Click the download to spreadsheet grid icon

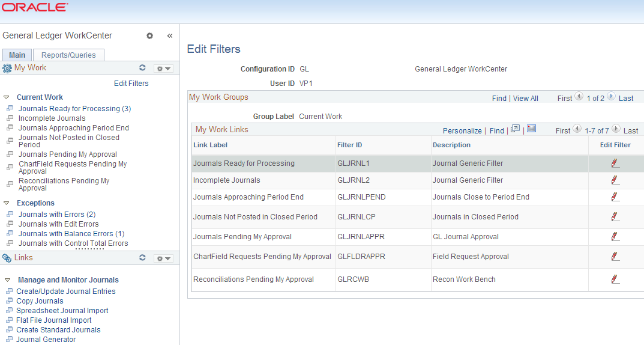click(531, 129)
